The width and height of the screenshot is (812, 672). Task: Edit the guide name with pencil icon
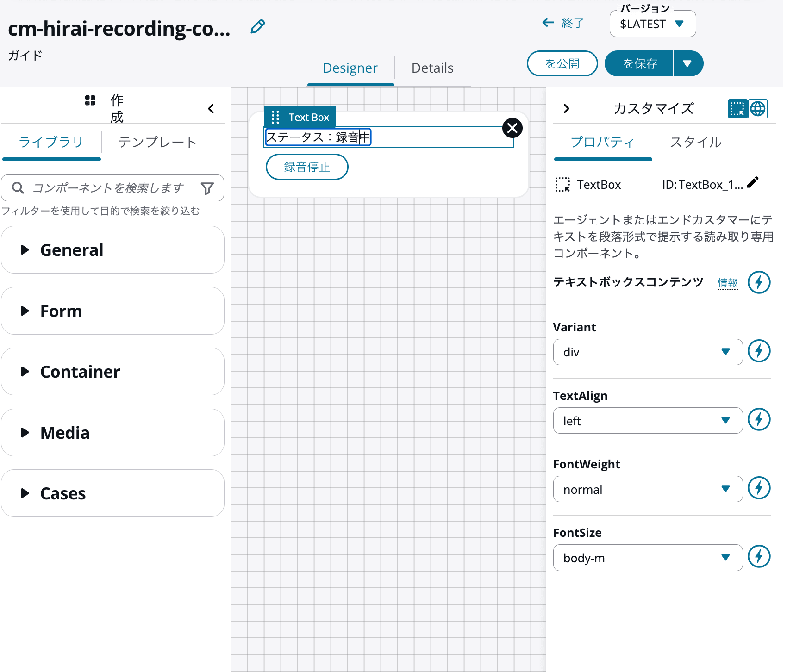[257, 27]
